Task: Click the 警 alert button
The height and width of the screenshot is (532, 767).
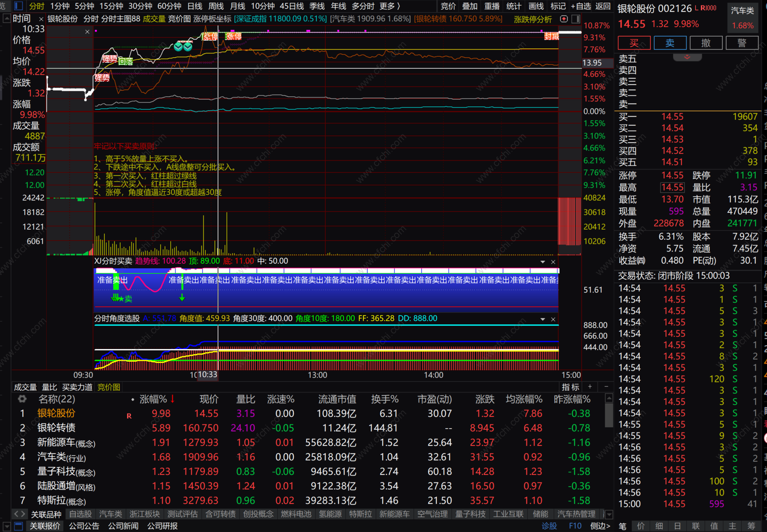Action: [x=742, y=43]
